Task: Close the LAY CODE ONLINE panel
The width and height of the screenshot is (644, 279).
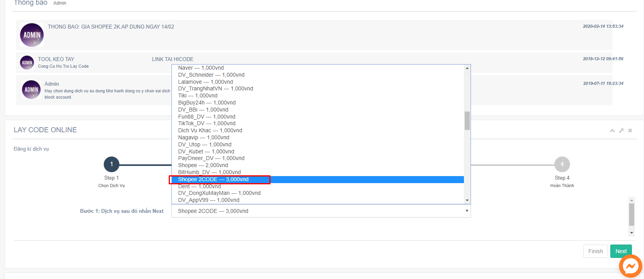Action: click(x=630, y=131)
